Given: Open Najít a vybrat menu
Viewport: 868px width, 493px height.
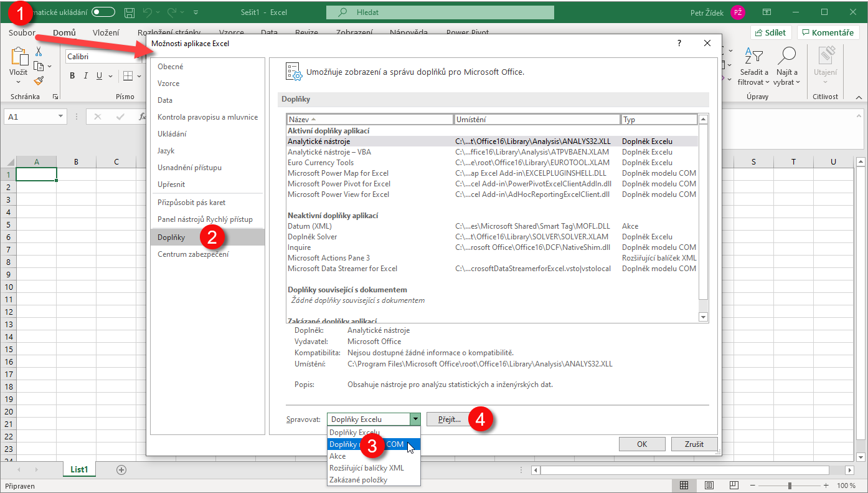Looking at the screenshot, I should [787, 67].
